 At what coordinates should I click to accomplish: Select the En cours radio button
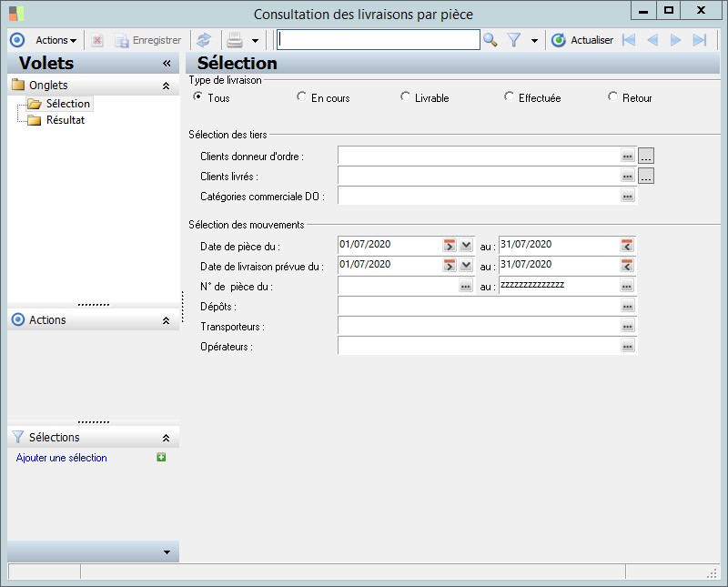(x=301, y=96)
